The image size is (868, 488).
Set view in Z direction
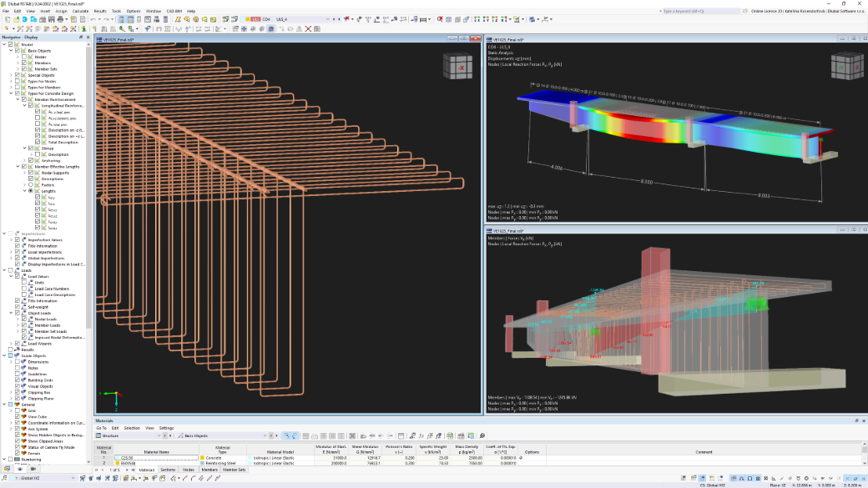click(x=495, y=19)
